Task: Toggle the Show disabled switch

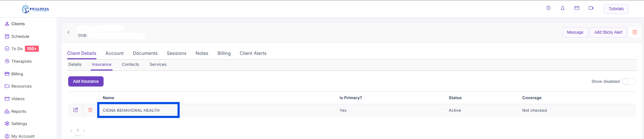Action: coord(629,81)
